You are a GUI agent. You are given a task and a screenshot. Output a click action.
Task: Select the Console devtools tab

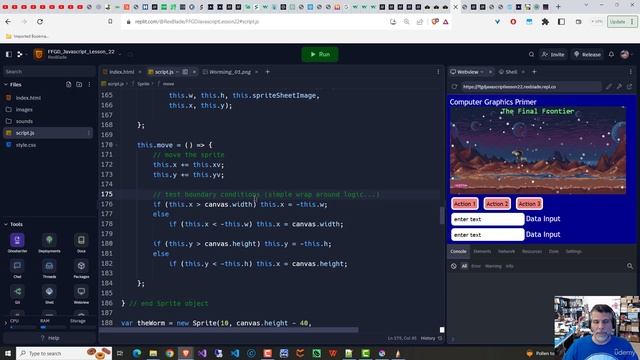458,251
